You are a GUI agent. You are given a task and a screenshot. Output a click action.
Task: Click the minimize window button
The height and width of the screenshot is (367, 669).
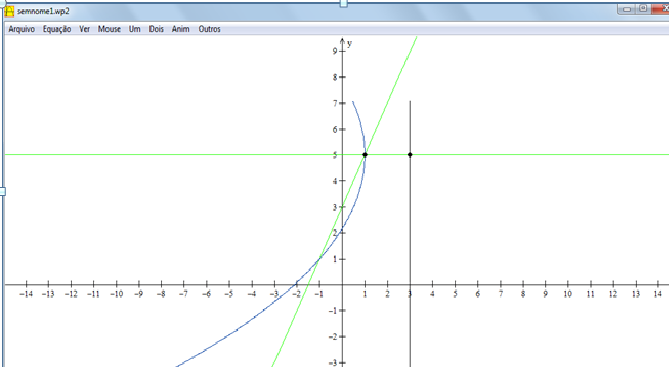click(626, 9)
